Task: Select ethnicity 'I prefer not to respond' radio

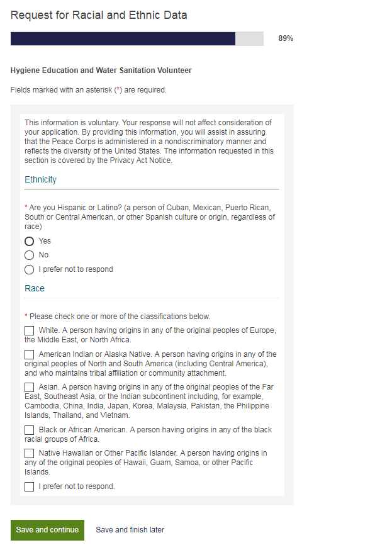Action: (29, 269)
